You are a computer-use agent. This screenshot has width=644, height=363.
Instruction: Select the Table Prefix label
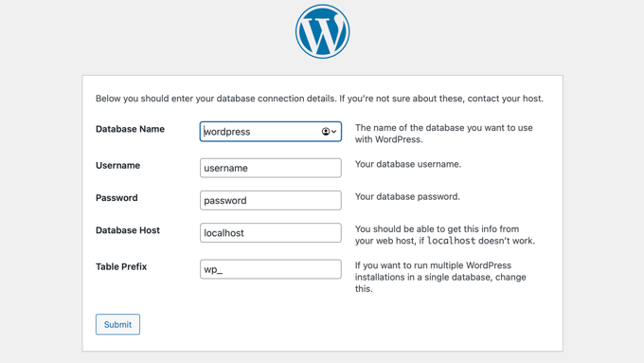(121, 267)
